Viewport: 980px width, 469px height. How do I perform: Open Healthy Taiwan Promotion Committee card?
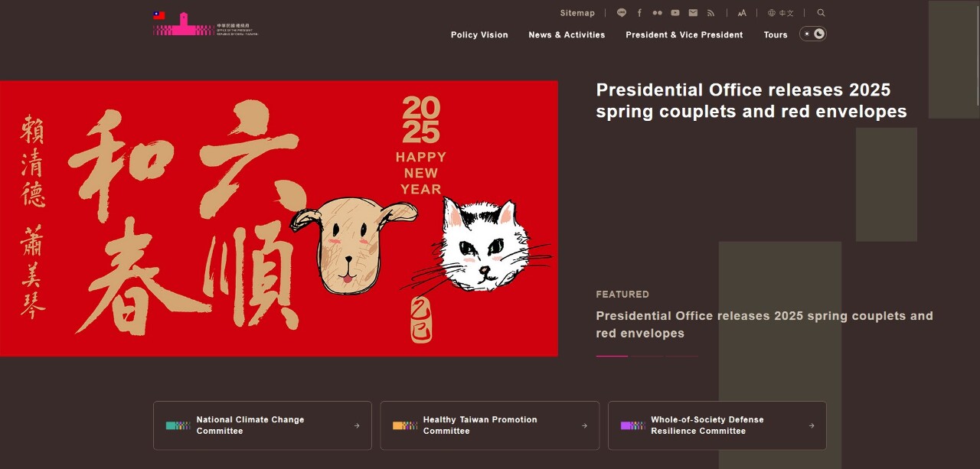click(x=490, y=425)
